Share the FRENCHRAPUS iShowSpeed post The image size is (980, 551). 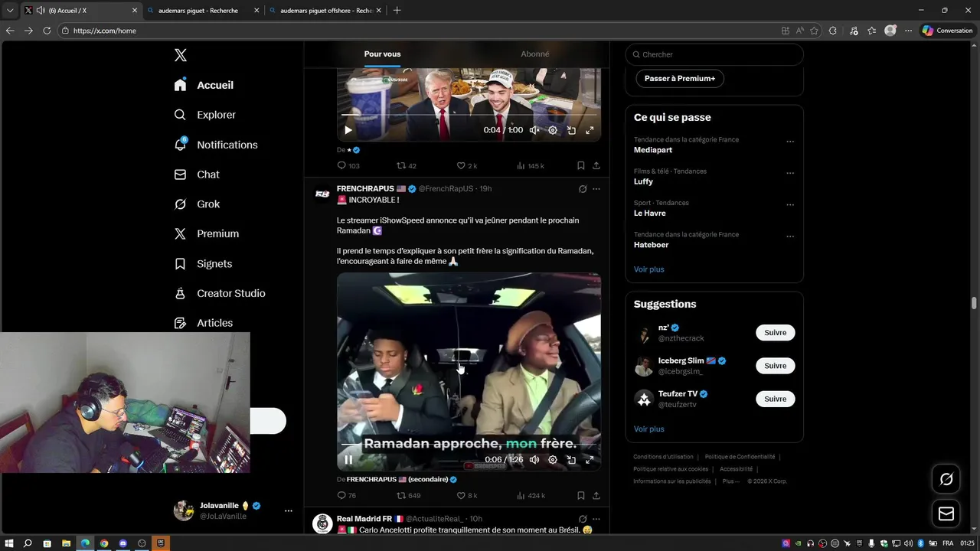596,496
